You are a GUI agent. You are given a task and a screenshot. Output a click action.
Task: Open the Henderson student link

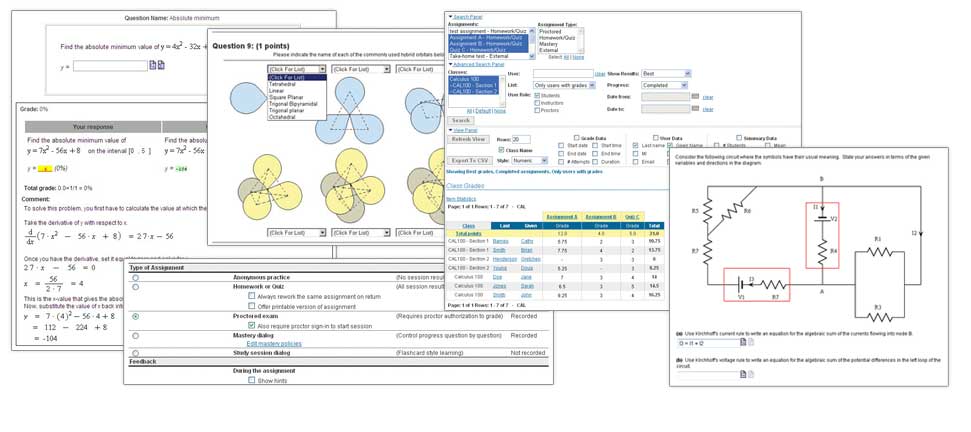[505, 259]
